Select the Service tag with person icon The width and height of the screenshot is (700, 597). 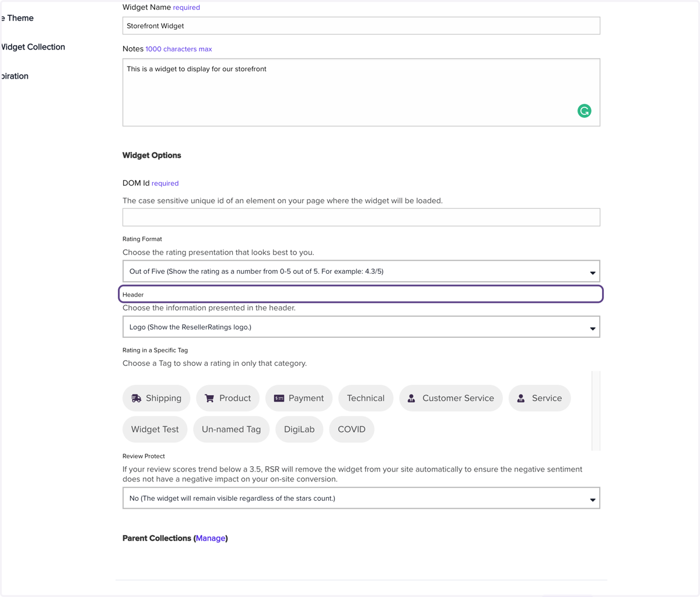540,398
